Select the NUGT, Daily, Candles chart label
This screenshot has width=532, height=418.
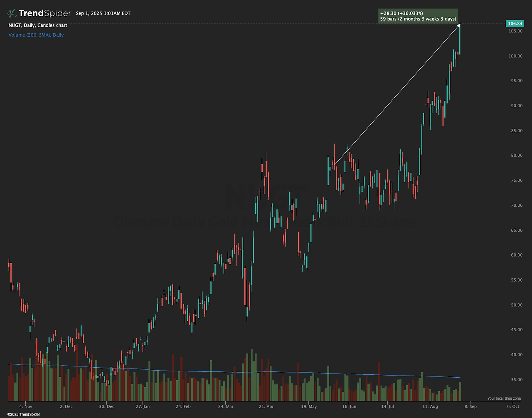tap(37, 25)
